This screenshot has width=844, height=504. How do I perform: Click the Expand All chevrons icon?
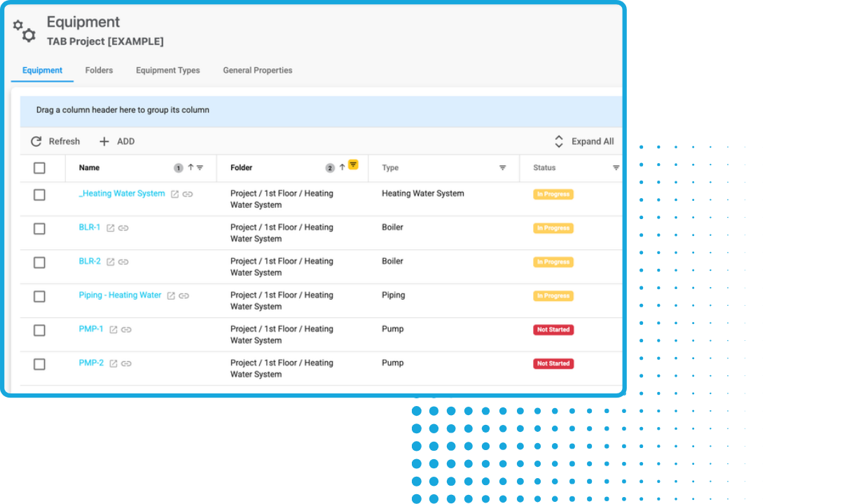559,141
